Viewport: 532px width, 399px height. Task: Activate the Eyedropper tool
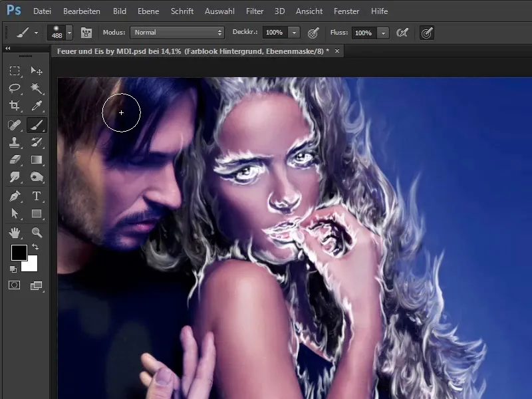pyautogui.click(x=37, y=106)
